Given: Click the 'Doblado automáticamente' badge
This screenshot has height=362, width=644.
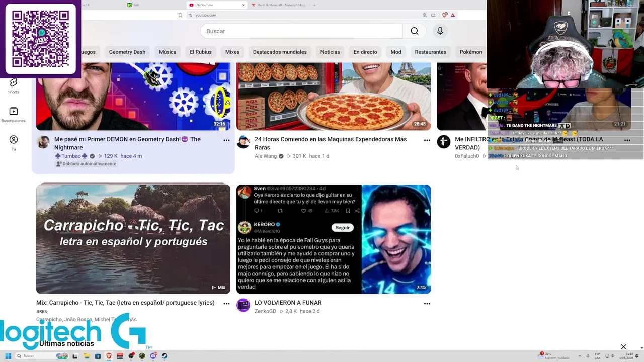Looking at the screenshot, I should 86,164.
